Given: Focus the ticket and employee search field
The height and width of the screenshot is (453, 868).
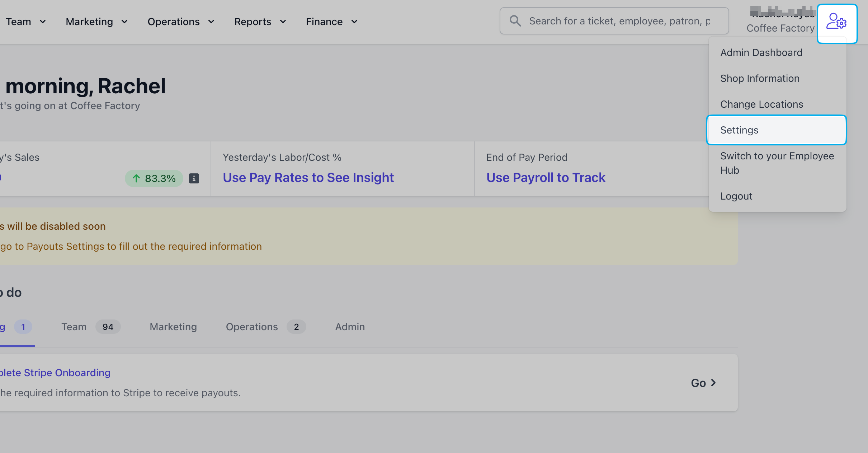Looking at the screenshot, I should point(619,21).
